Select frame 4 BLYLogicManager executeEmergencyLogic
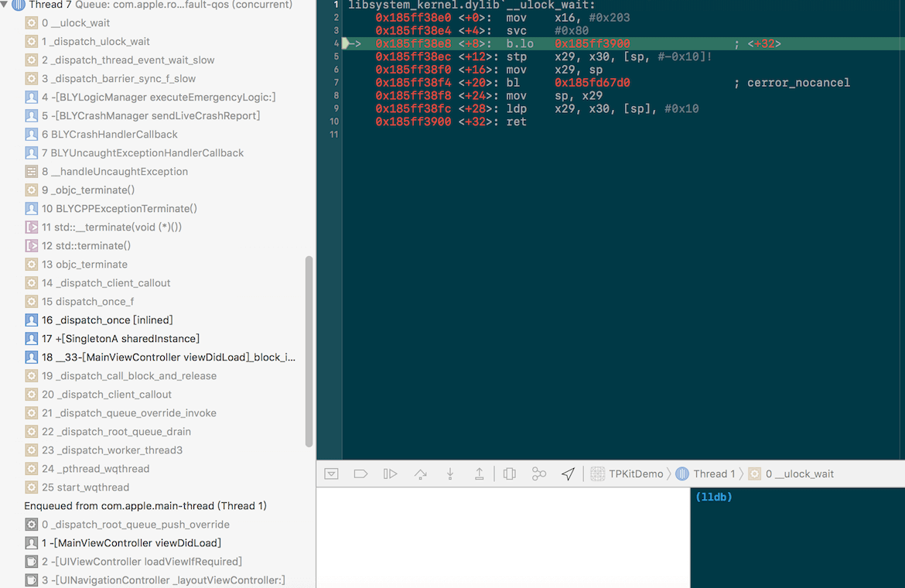The width and height of the screenshot is (905, 588). (x=159, y=97)
